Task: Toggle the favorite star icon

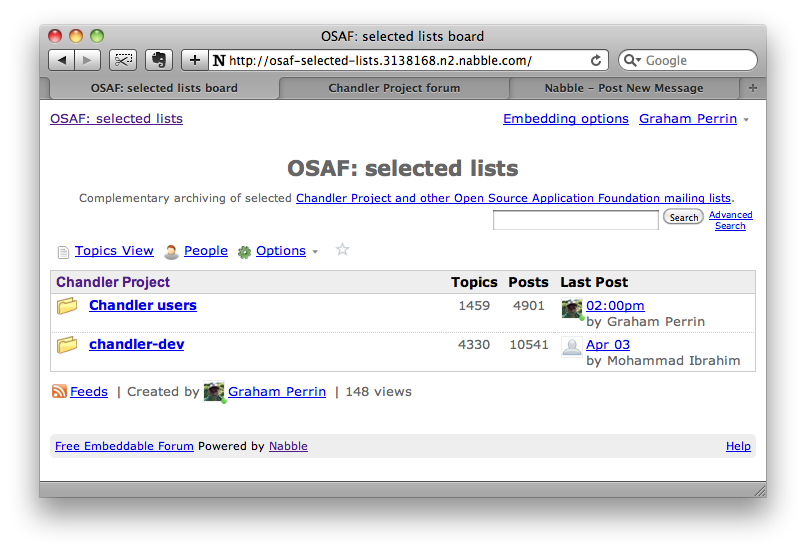Action: [342, 250]
